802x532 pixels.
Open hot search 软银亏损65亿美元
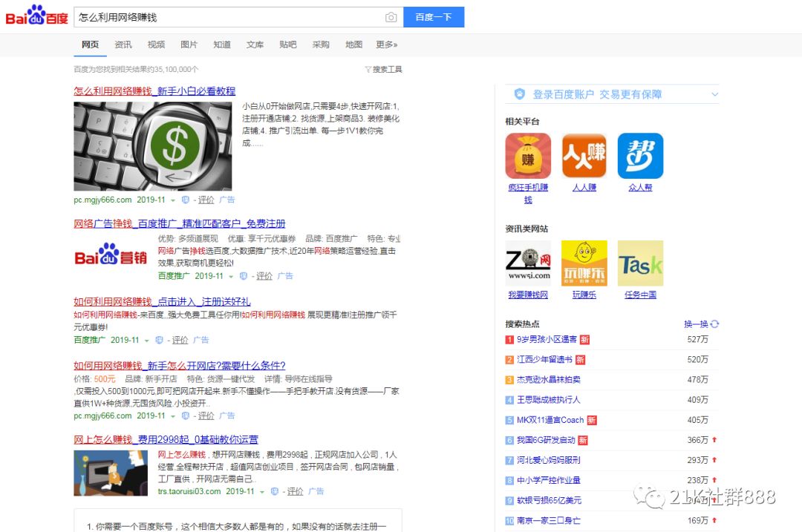[x=549, y=501]
